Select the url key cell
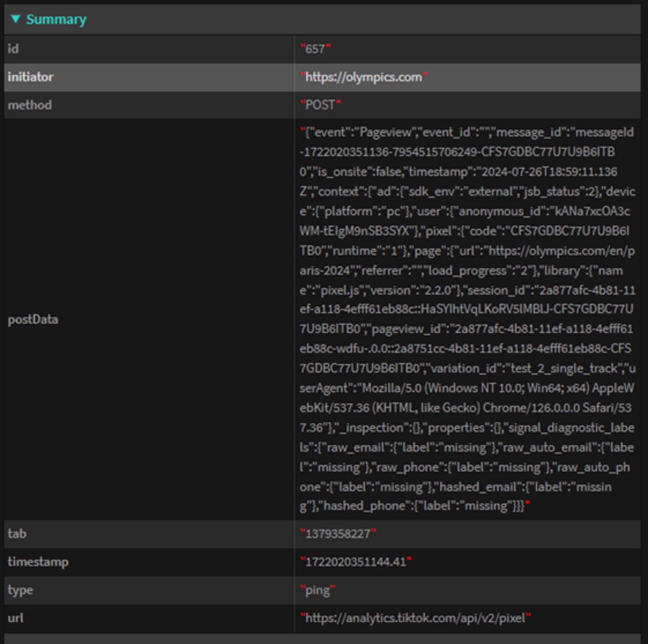Viewport: 648px width, 644px height. point(149,618)
